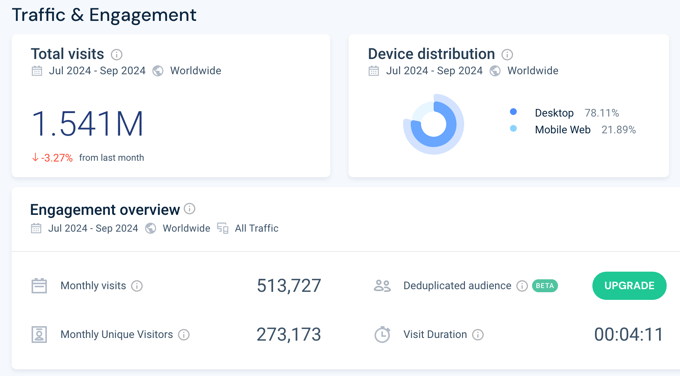Screen dimensions: 680x376
Task: Click the Deduplicated audience people icon
Action: point(382,286)
